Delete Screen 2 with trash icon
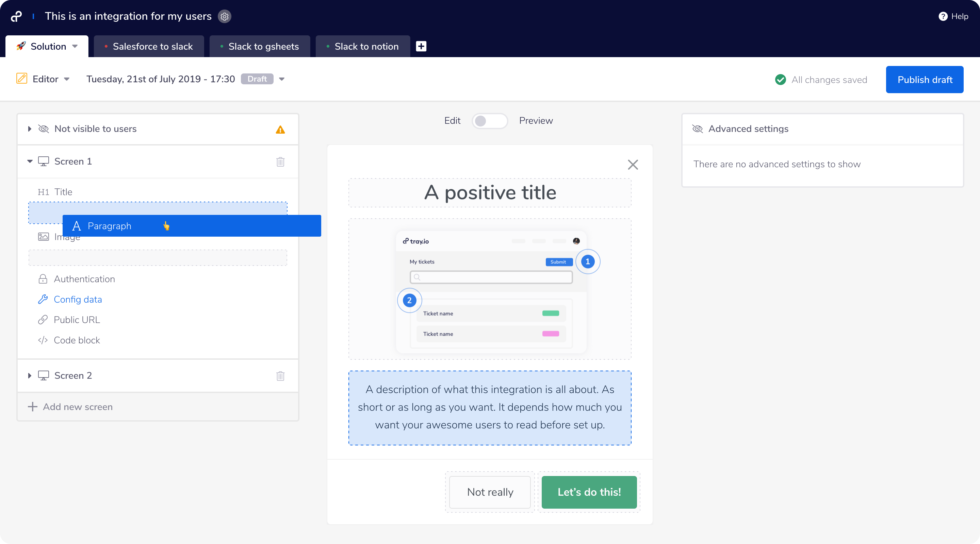 (280, 376)
